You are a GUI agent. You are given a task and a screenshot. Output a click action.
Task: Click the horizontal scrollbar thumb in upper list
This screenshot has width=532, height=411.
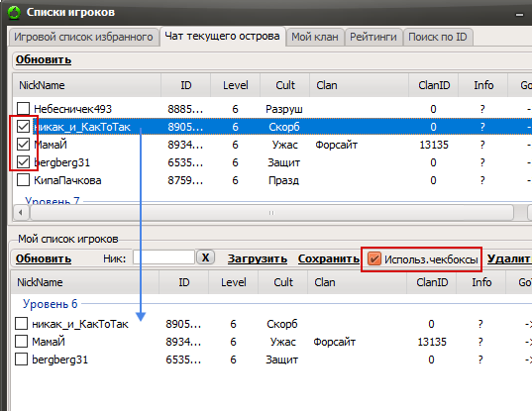[x=271, y=213]
